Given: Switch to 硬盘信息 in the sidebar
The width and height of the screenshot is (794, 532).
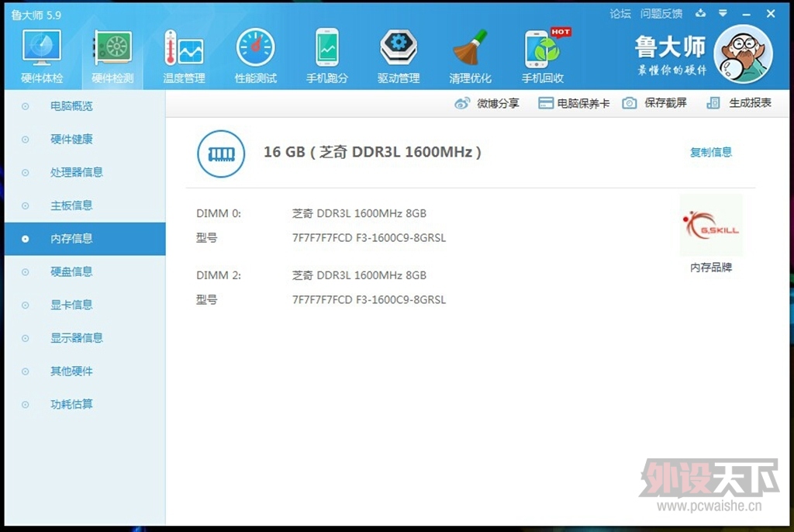Looking at the screenshot, I should click(x=71, y=271).
